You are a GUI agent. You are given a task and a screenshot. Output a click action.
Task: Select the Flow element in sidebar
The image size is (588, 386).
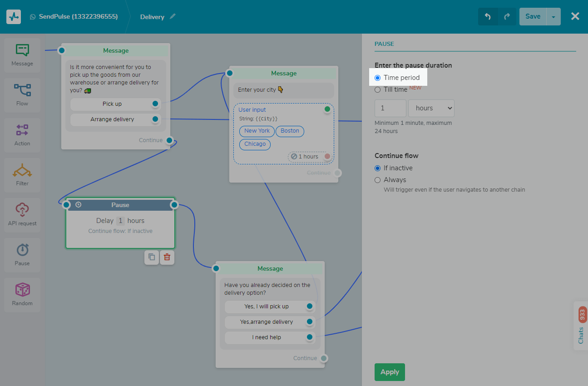point(22,95)
